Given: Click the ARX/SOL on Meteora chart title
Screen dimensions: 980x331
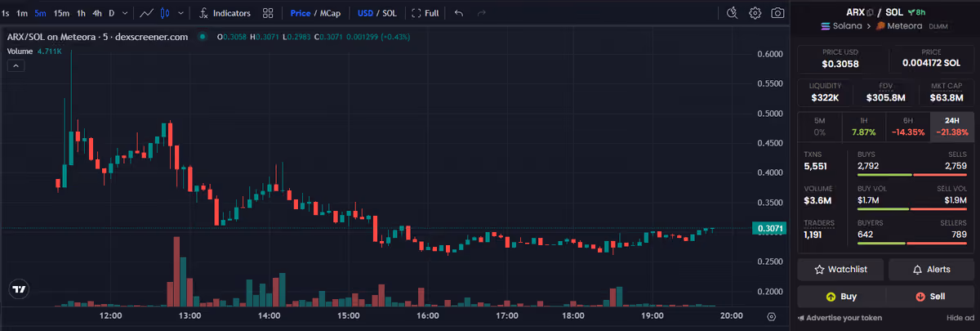Looking at the screenshot, I should point(98,37).
